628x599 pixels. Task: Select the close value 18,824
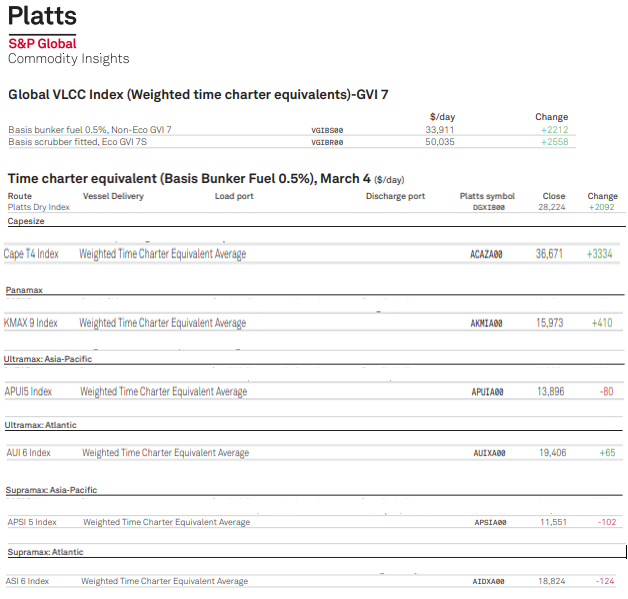click(552, 581)
